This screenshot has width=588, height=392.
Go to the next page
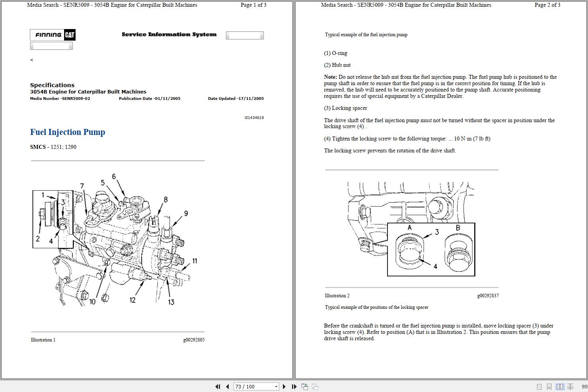[284, 386]
